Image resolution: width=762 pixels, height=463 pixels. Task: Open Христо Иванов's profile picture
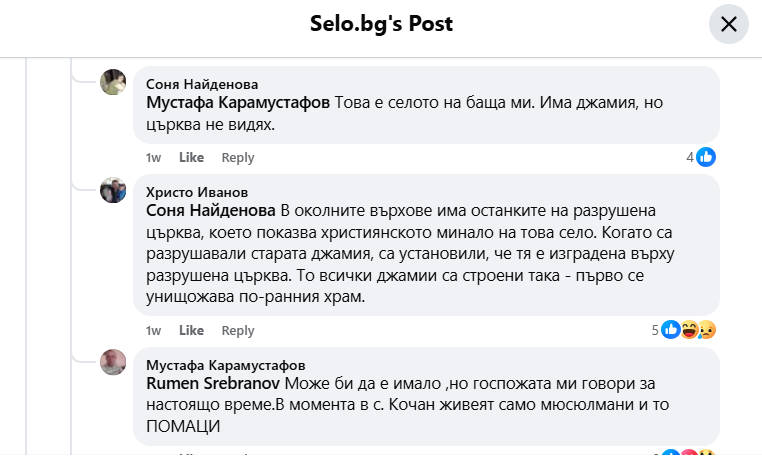click(x=113, y=190)
